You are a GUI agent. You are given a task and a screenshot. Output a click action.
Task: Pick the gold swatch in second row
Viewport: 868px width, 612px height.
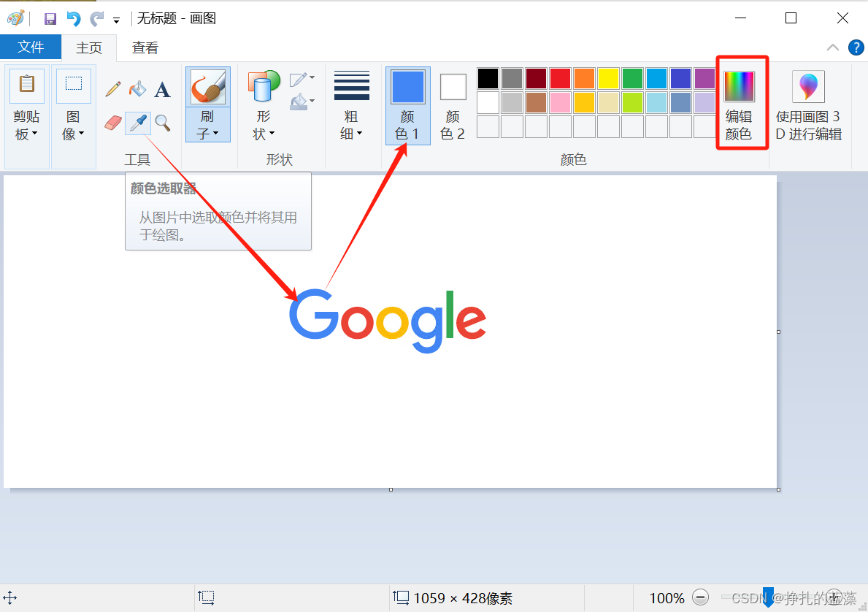pyautogui.click(x=584, y=102)
